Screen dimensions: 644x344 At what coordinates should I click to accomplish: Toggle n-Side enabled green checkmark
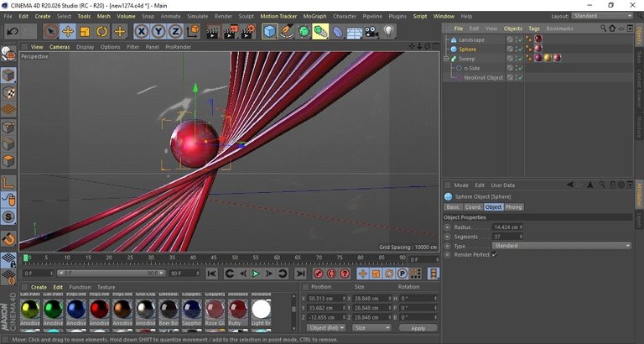[521, 68]
